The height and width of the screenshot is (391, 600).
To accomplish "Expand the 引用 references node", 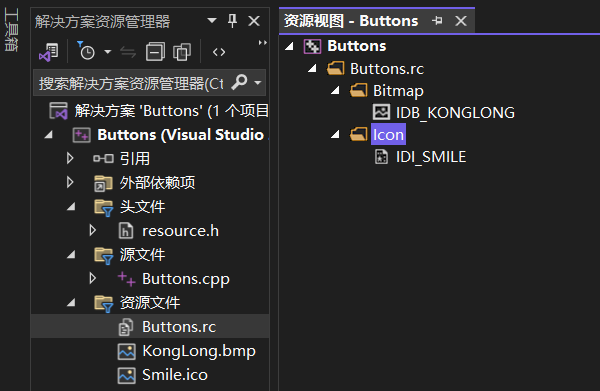I will click(x=70, y=158).
